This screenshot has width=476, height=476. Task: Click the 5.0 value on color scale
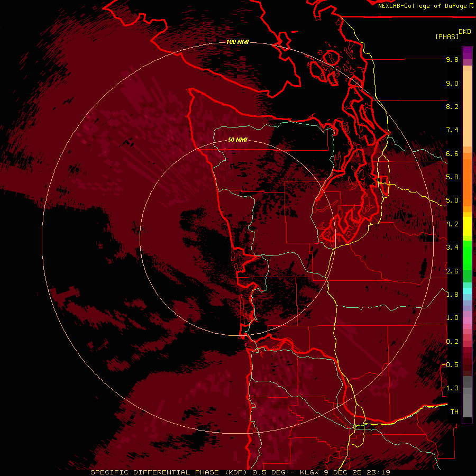coord(452,200)
